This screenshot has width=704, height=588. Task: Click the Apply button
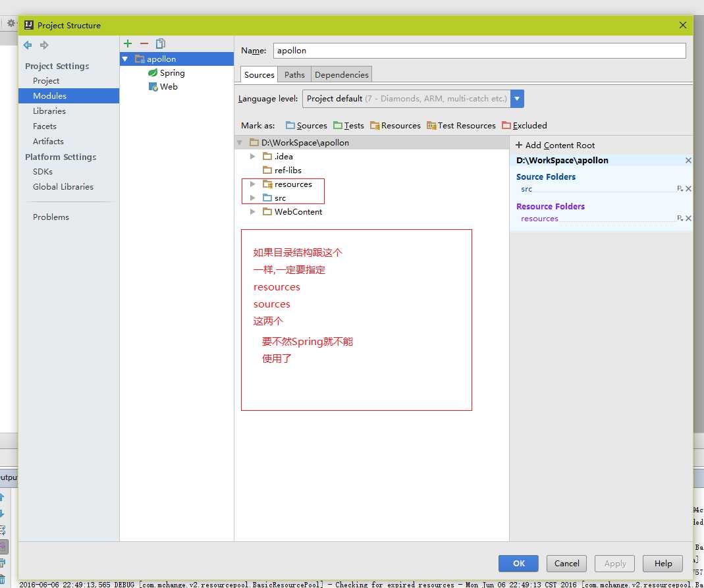click(x=614, y=564)
